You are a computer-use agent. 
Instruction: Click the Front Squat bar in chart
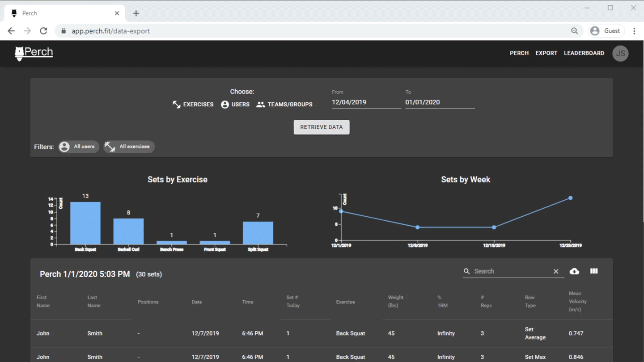[x=215, y=243]
